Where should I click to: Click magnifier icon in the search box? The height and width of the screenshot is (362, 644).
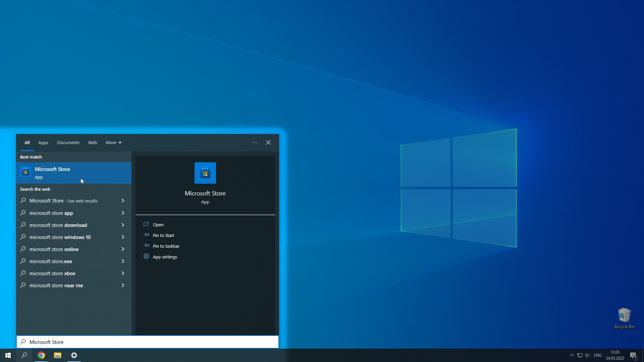(23, 342)
